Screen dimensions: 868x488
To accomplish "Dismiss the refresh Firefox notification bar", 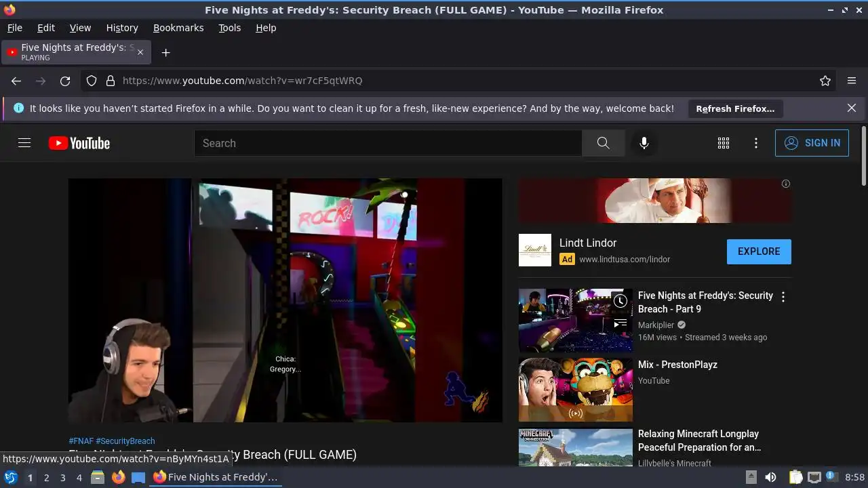I will coord(852,108).
